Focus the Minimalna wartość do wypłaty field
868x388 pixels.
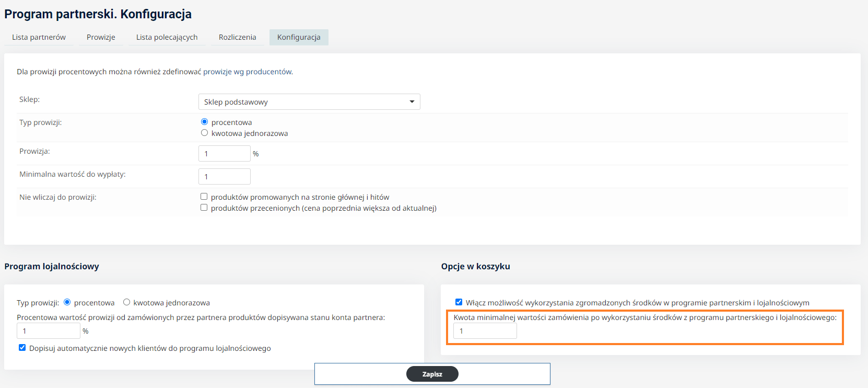pyautogui.click(x=225, y=177)
